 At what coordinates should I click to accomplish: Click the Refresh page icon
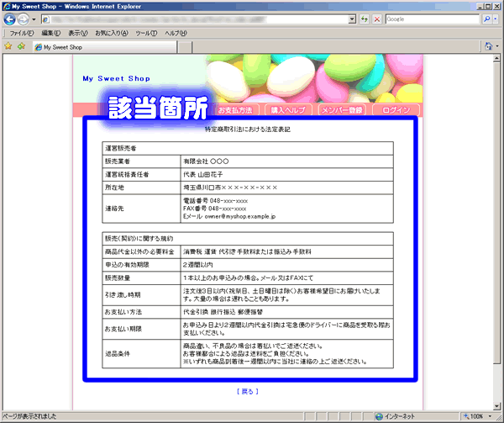pyautogui.click(x=365, y=19)
